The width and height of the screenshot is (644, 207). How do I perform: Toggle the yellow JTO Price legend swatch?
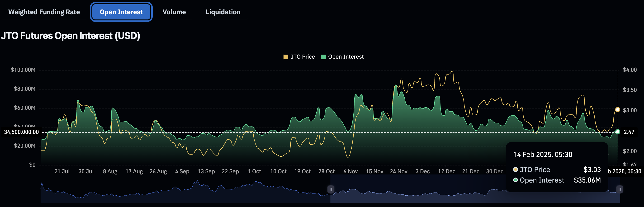click(285, 57)
